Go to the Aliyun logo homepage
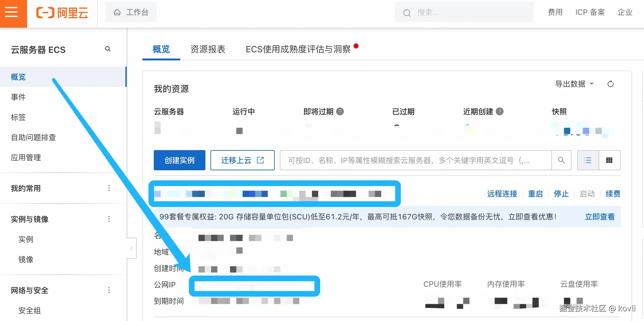644x321 pixels. (x=62, y=13)
